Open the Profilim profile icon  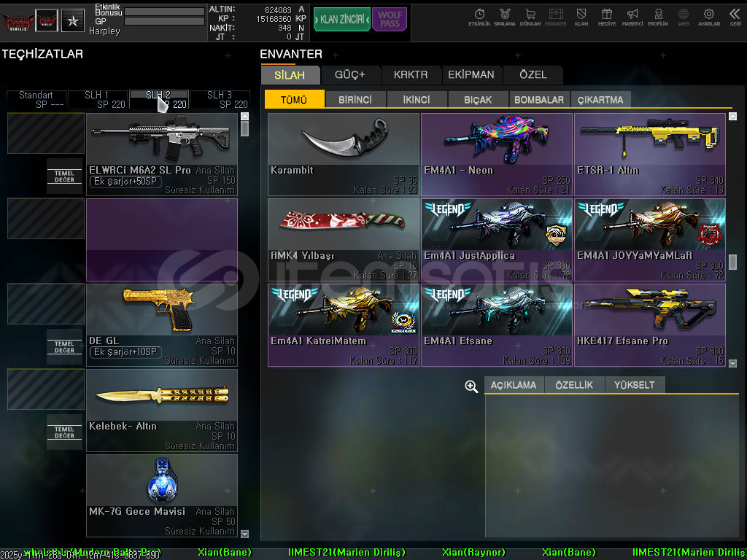(x=658, y=16)
